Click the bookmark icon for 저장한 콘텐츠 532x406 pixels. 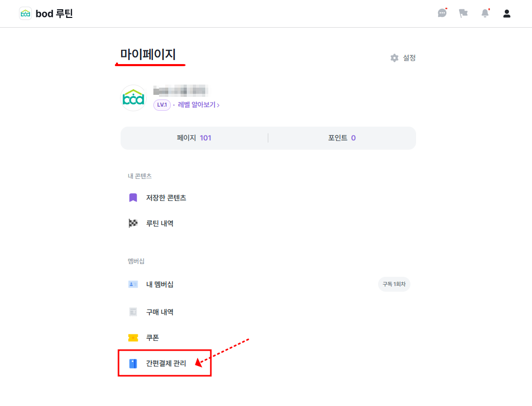pos(133,198)
